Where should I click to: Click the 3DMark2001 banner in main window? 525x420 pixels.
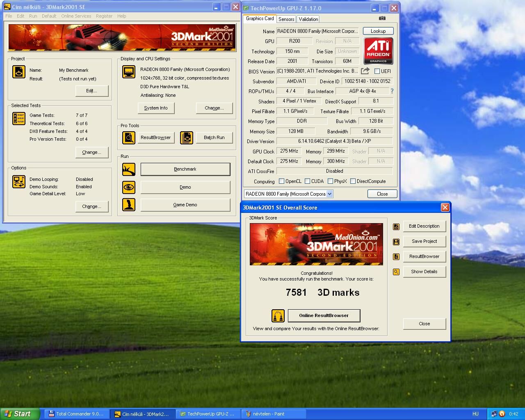pyautogui.click(x=122, y=37)
